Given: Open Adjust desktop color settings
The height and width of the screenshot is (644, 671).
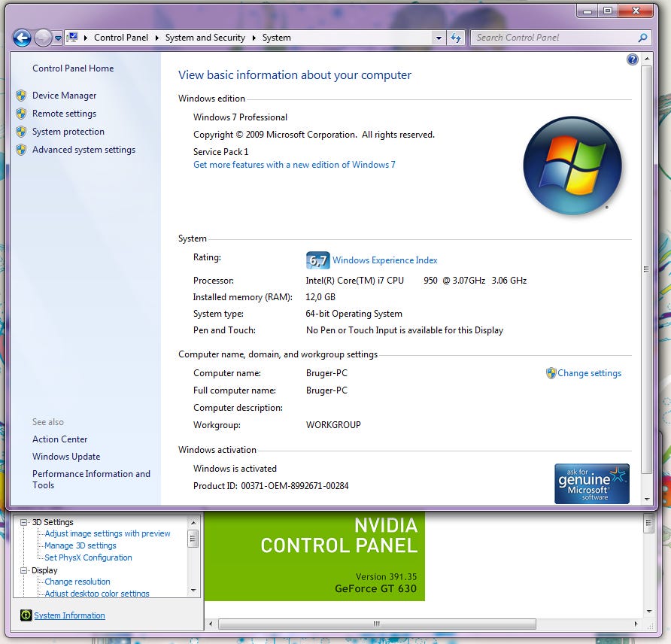Looking at the screenshot, I should (97, 593).
